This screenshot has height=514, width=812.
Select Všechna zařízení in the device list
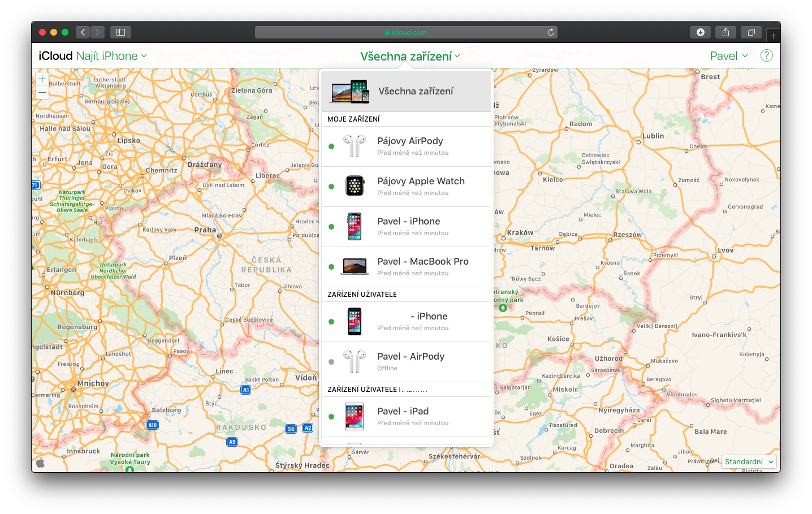(406, 91)
